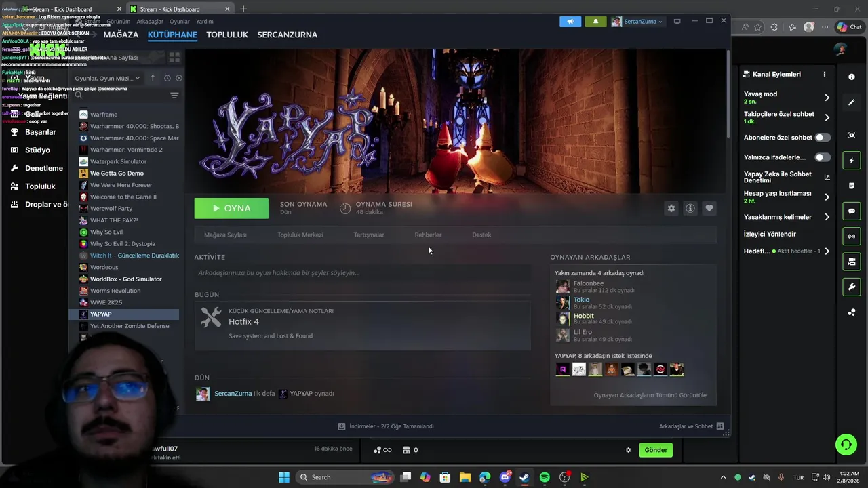Toggle library grid collections view icon
The height and width of the screenshot is (488, 868).
click(174, 58)
